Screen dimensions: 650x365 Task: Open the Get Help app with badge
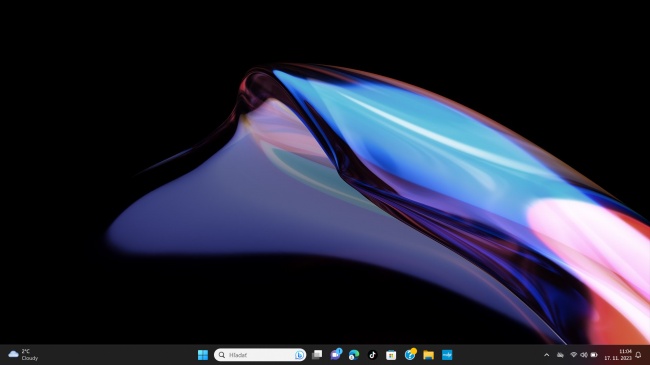(x=410, y=355)
